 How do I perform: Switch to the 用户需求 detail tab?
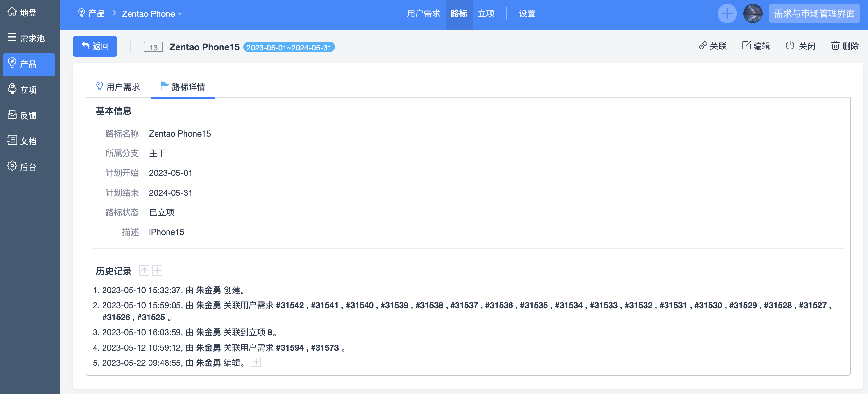118,87
